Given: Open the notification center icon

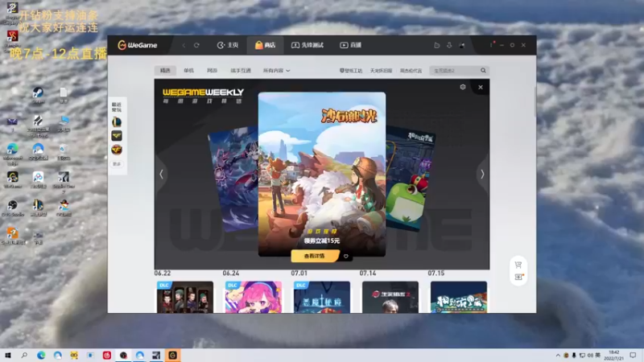Looking at the screenshot, I should [633, 356].
